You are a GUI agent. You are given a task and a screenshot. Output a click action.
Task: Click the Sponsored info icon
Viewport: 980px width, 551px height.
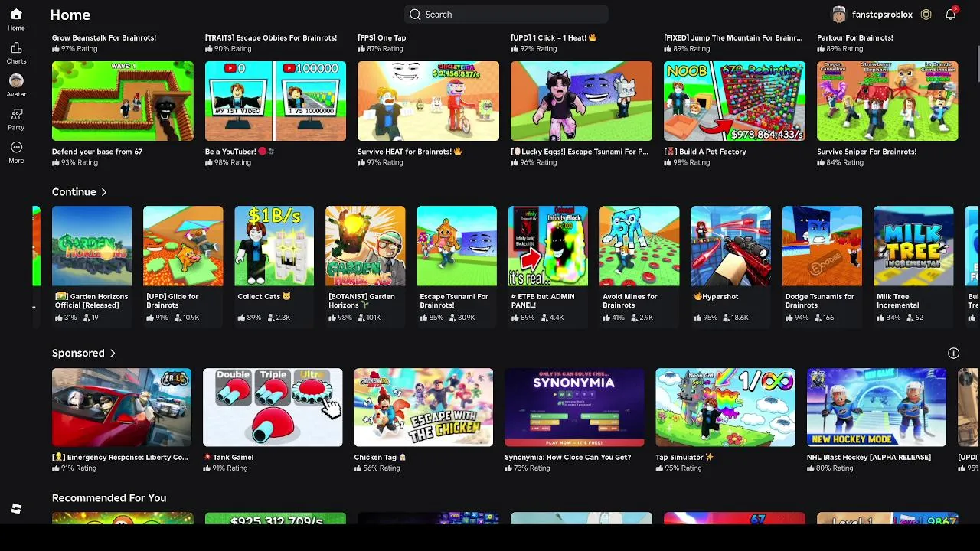point(953,353)
